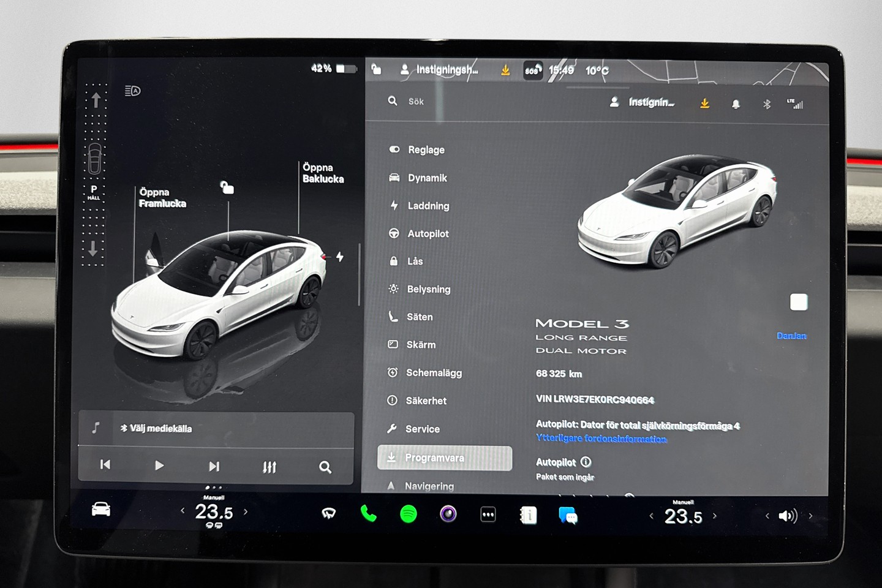Launch the dashcam camera app
882x588 pixels.
[x=448, y=514]
